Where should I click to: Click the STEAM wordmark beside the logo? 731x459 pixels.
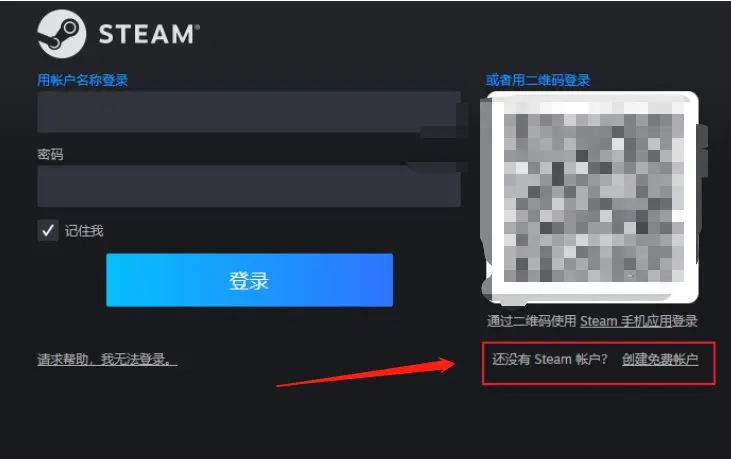pyautogui.click(x=149, y=34)
